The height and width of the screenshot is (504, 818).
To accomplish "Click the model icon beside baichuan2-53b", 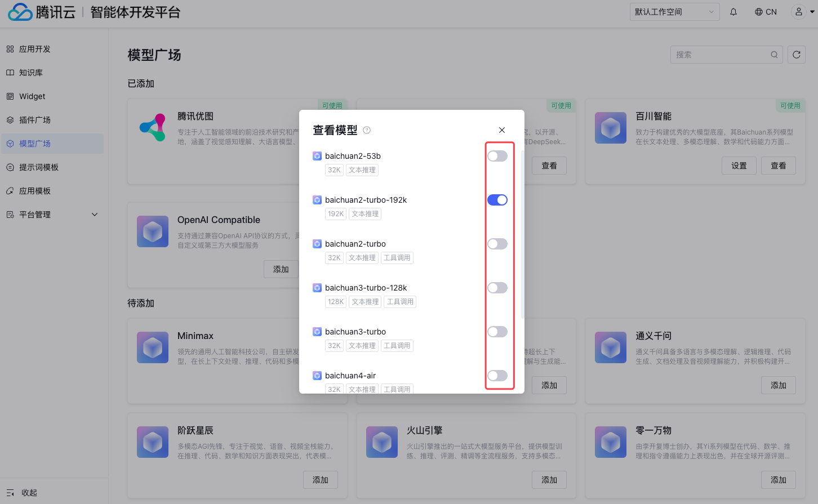I will click(317, 156).
